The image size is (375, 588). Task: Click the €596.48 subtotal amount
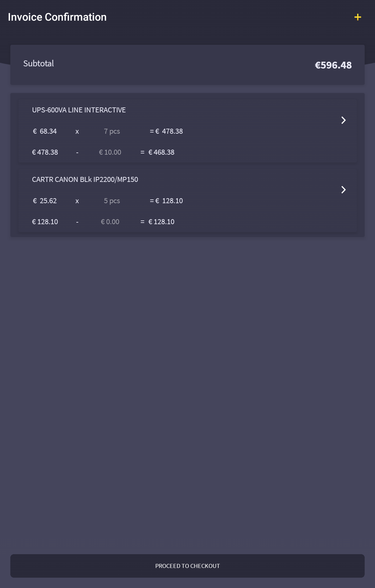(x=333, y=65)
